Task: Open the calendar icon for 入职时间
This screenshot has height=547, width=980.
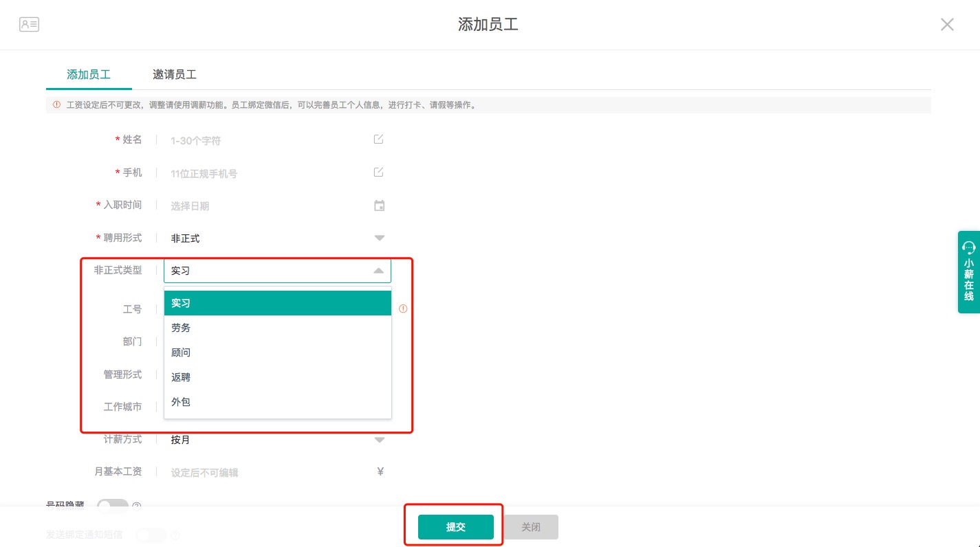Action: pyautogui.click(x=379, y=205)
